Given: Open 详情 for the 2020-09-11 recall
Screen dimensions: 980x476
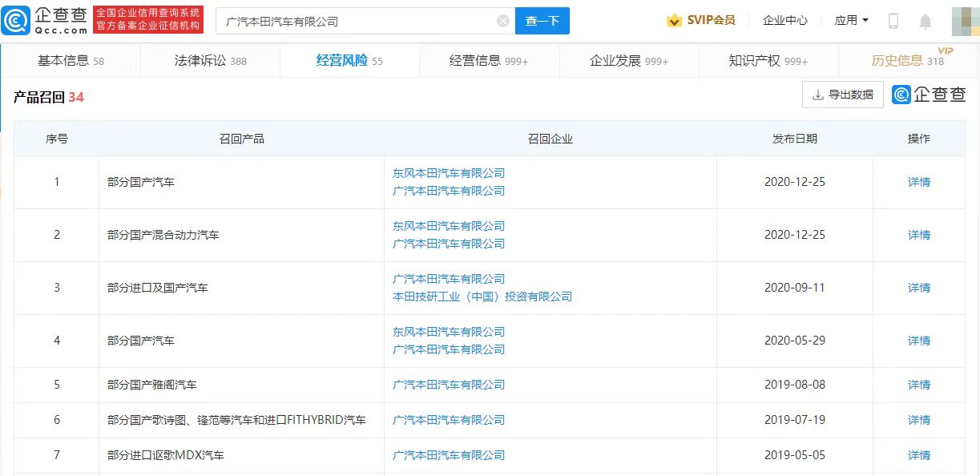Looking at the screenshot, I should click(x=919, y=288).
